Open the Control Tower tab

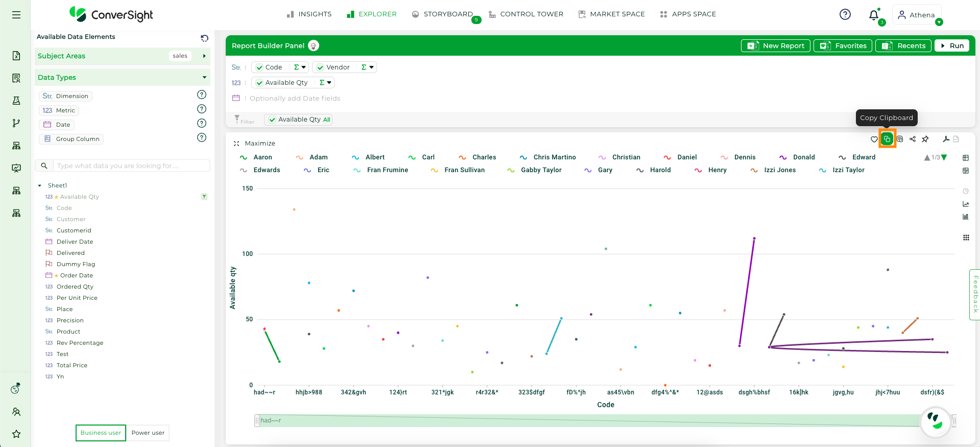(x=526, y=14)
